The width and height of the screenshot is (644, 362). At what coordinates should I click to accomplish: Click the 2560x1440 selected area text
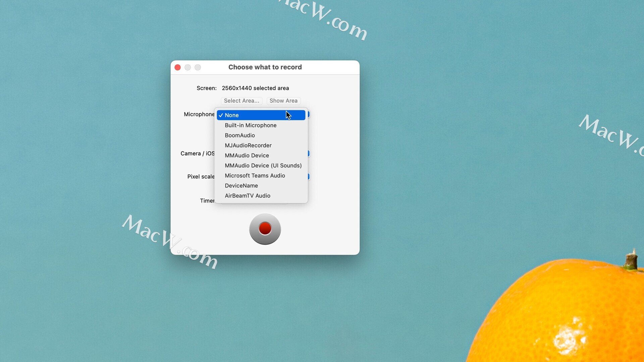pyautogui.click(x=255, y=88)
